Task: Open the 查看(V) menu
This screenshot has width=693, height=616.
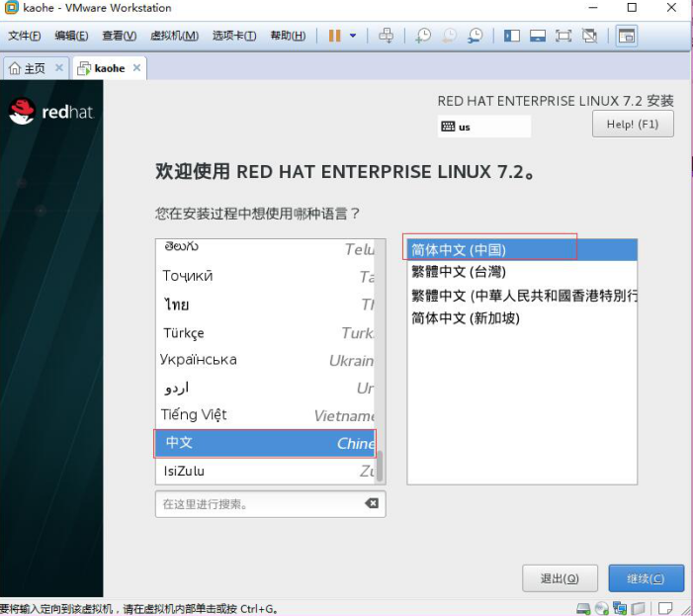Action: 119,36
